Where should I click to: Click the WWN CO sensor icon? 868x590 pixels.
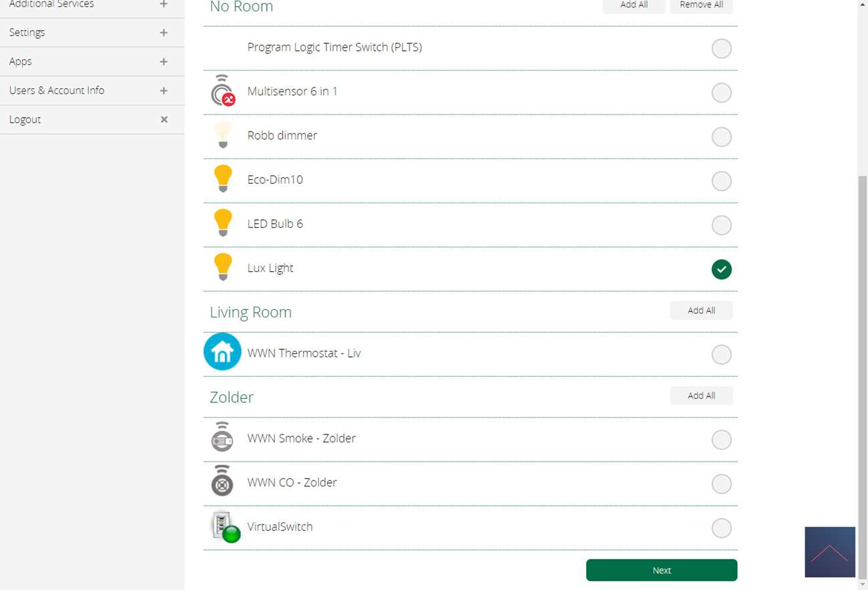(x=222, y=482)
